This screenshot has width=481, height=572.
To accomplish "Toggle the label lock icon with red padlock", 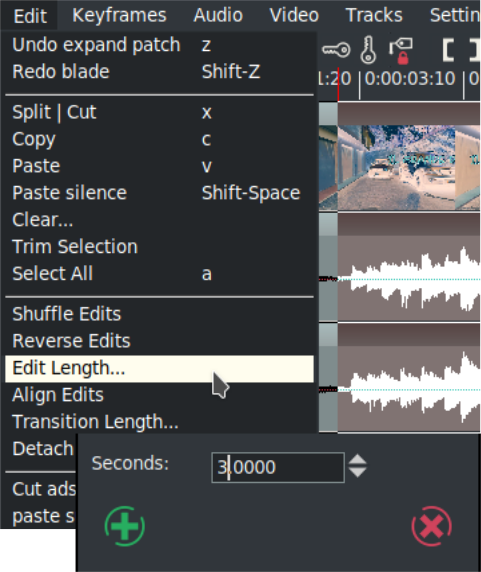I will pos(400,51).
